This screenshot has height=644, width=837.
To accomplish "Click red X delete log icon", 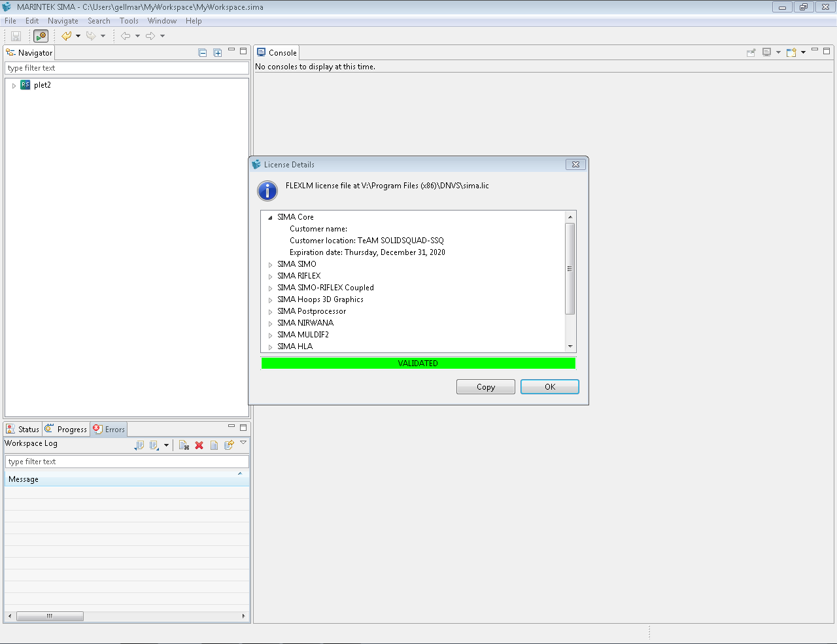I will coord(199,445).
